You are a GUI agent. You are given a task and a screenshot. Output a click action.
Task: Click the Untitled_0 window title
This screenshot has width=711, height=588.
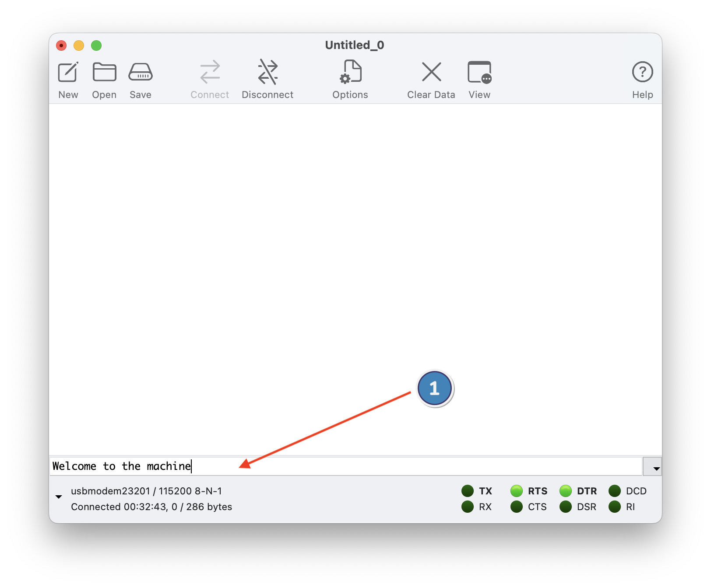pos(355,45)
